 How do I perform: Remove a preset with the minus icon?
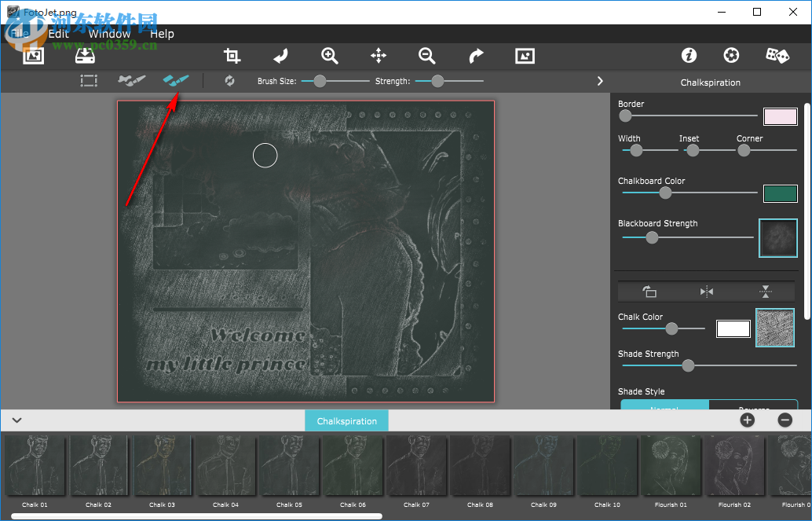coord(785,420)
